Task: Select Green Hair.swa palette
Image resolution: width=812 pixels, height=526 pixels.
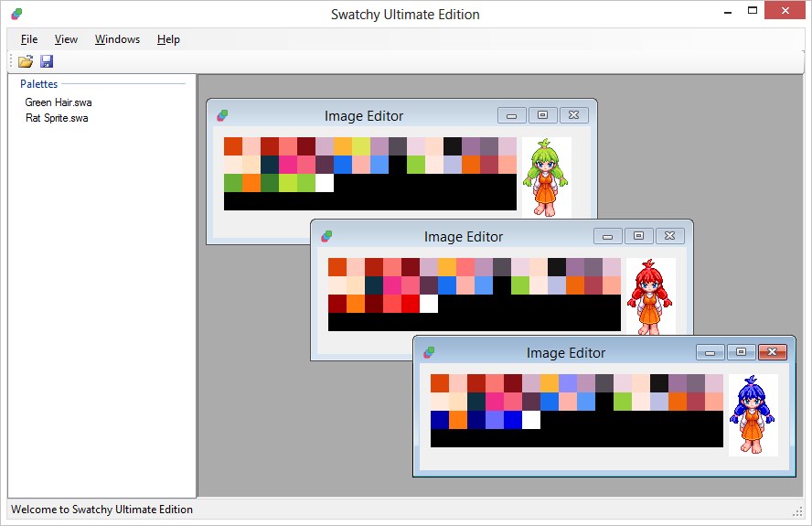Action: point(59,102)
